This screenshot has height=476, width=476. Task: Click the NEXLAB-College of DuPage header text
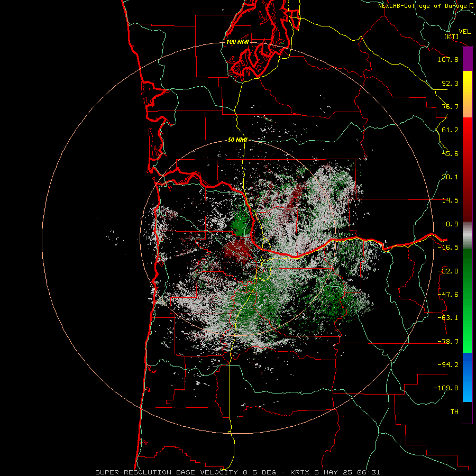(426, 6)
